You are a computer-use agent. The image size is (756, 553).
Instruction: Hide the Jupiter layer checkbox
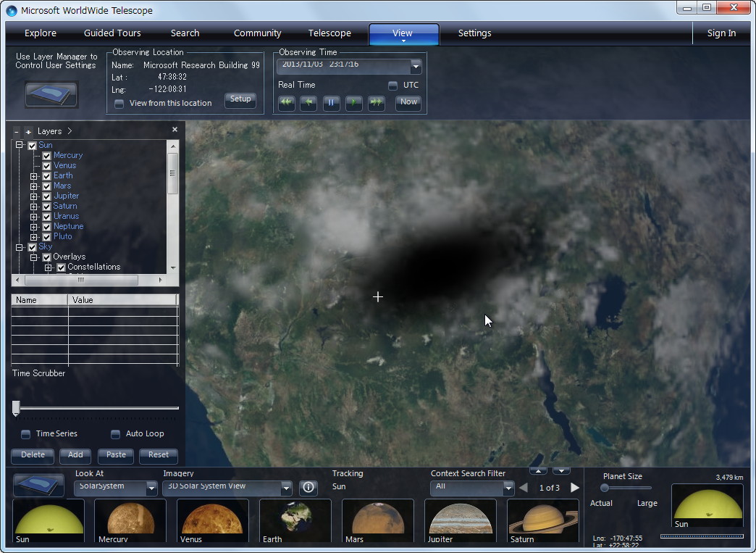click(46, 196)
